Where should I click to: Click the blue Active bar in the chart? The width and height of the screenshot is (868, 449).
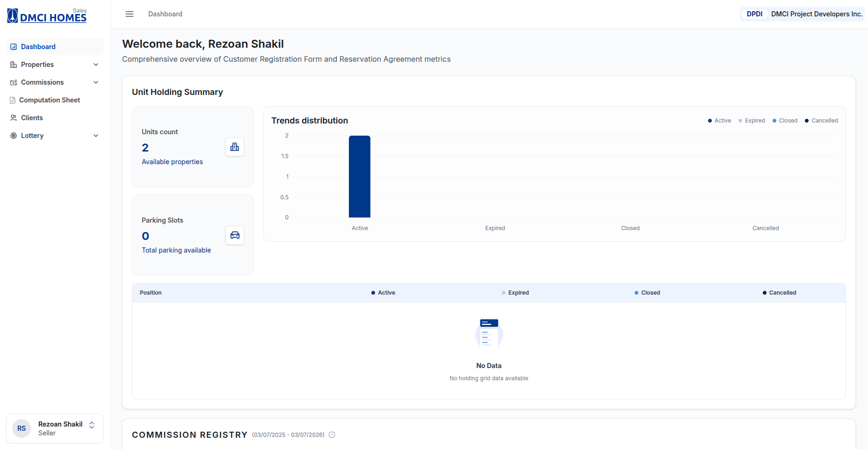360,176
